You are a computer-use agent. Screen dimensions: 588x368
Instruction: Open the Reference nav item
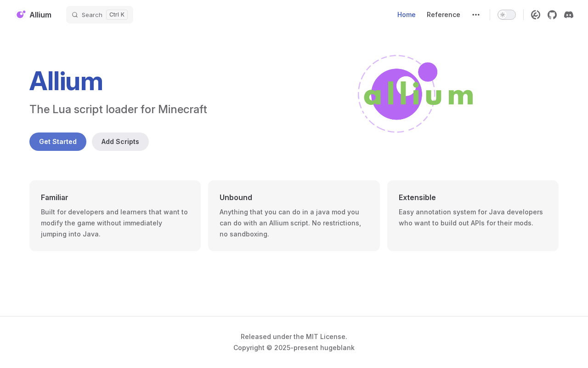(443, 15)
